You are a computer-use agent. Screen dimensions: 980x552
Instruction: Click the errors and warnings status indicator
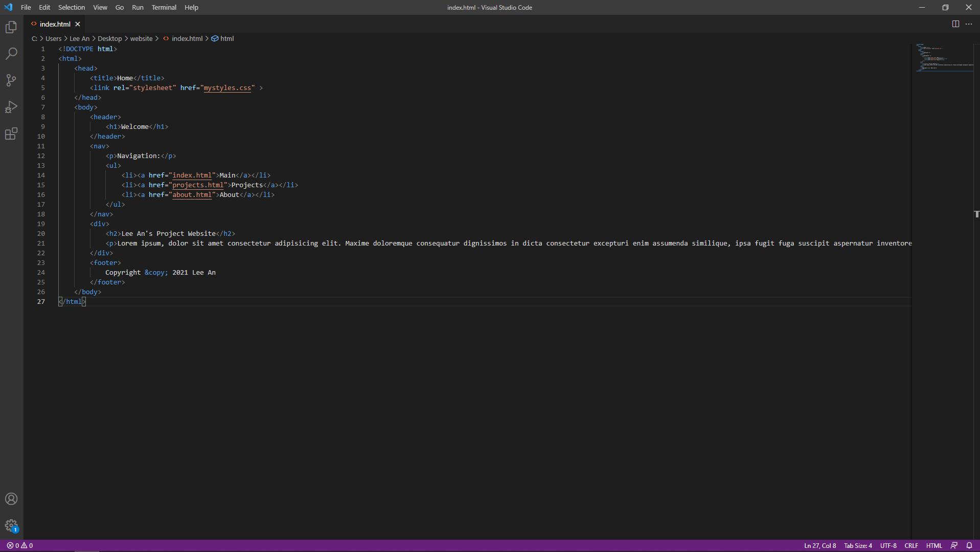click(20, 545)
